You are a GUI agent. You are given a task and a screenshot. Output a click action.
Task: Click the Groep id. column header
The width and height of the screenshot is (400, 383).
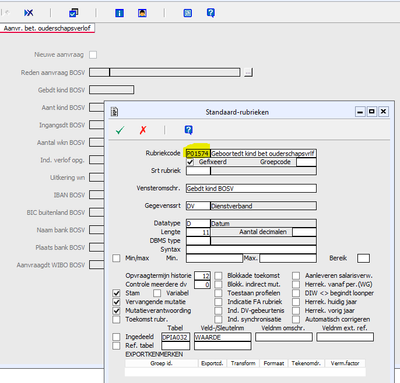(161, 363)
